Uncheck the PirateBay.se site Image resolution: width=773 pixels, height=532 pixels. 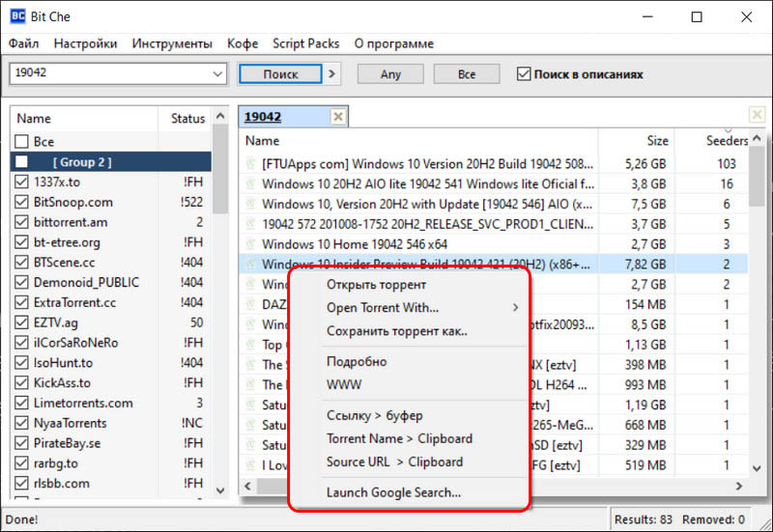tap(21, 443)
